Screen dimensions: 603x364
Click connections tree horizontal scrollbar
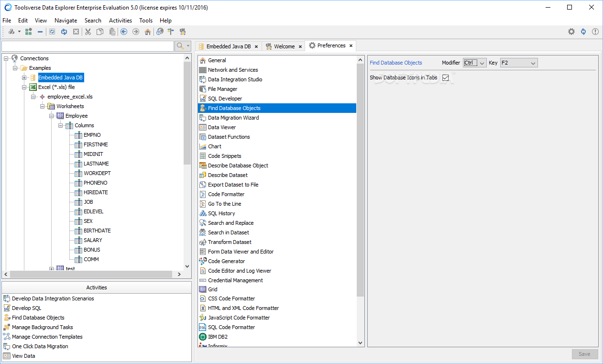(x=91, y=275)
